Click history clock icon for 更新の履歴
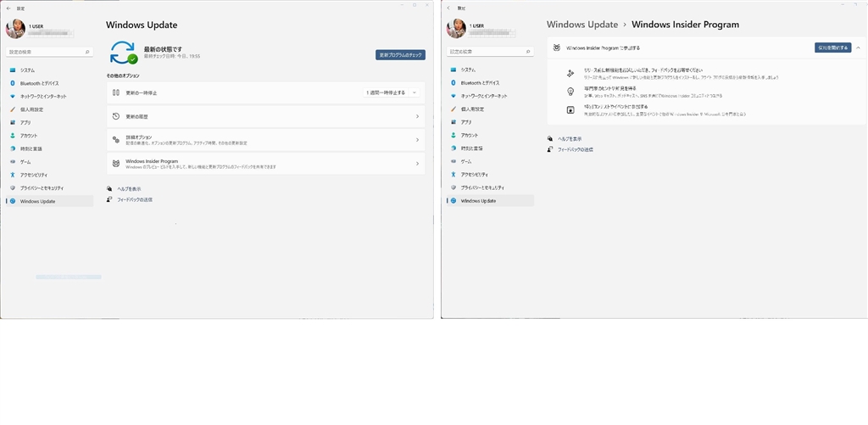The width and height of the screenshot is (868, 425). click(115, 116)
